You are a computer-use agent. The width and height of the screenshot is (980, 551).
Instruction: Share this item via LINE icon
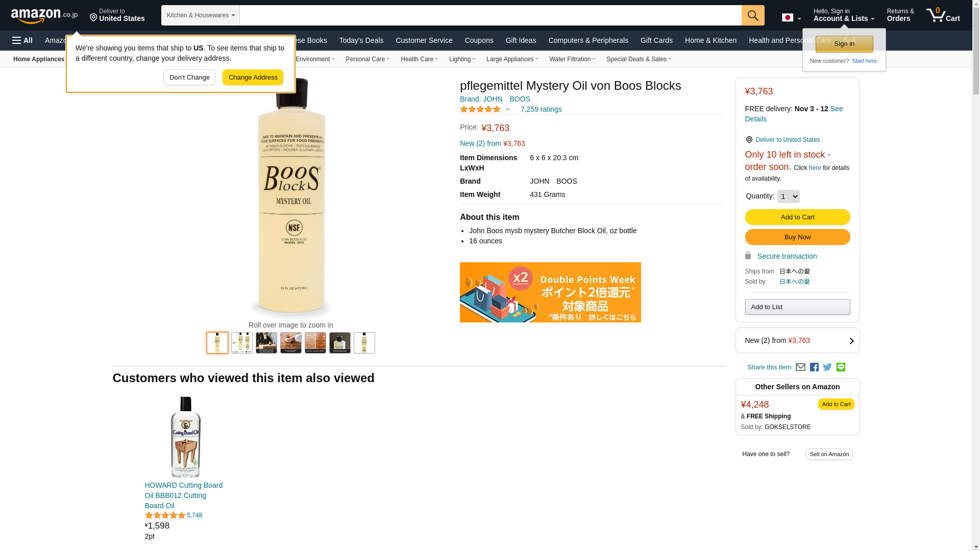(x=841, y=367)
